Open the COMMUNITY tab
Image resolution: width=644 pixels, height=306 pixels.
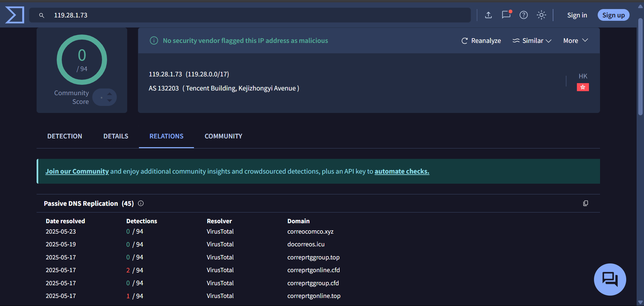tap(223, 136)
